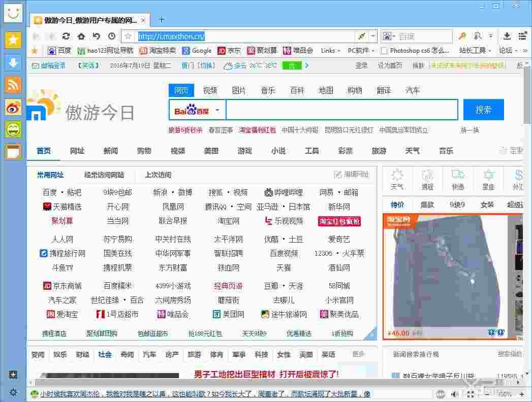Open the 星座 widget icon
Screen dimensions: 532x402
pos(488,180)
